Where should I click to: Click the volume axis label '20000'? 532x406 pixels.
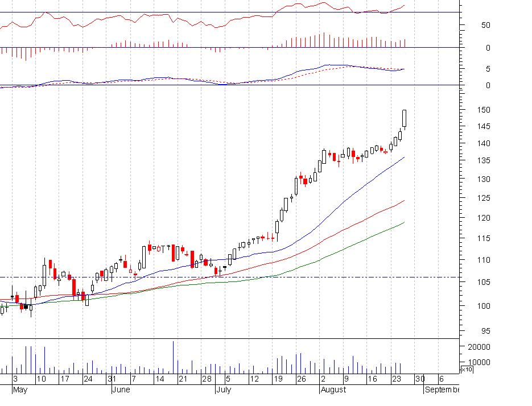point(479,347)
